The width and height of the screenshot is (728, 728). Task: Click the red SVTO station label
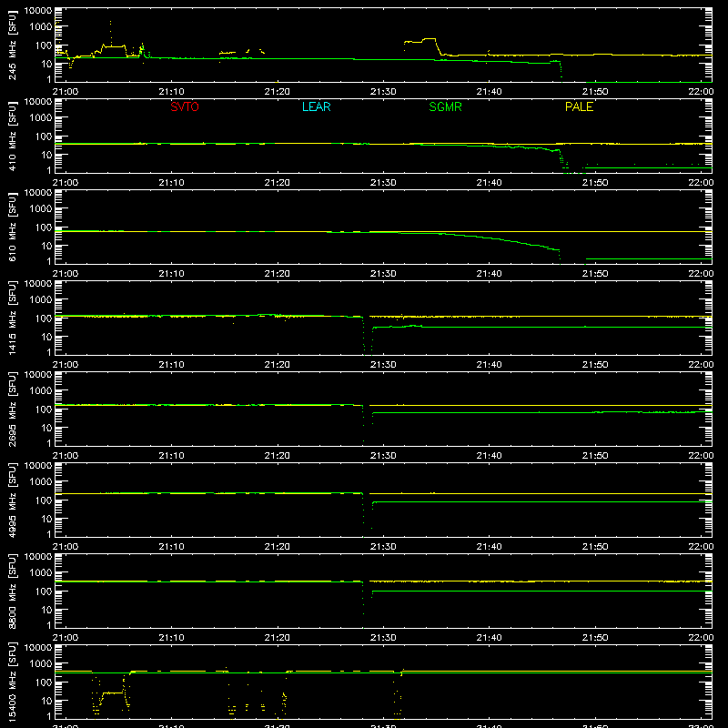point(185,106)
